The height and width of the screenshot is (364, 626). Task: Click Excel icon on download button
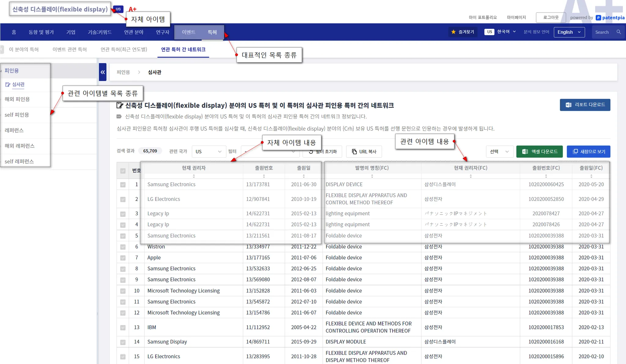(525, 151)
